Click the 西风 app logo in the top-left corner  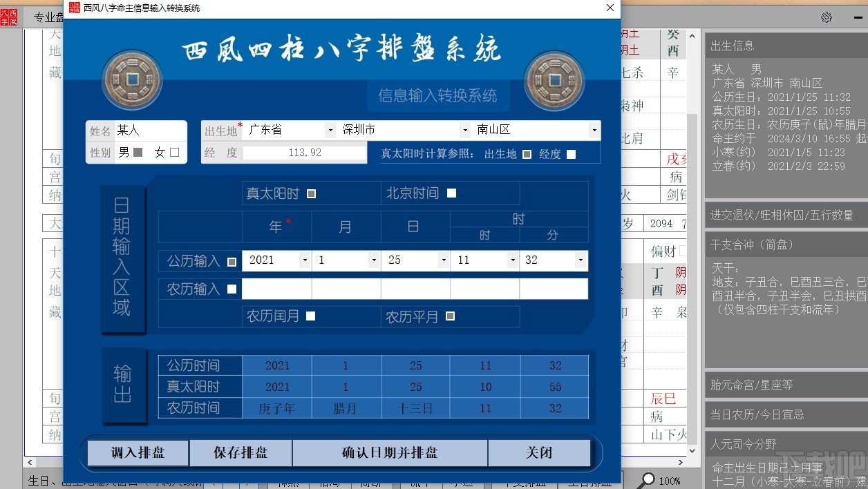coord(9,17)
